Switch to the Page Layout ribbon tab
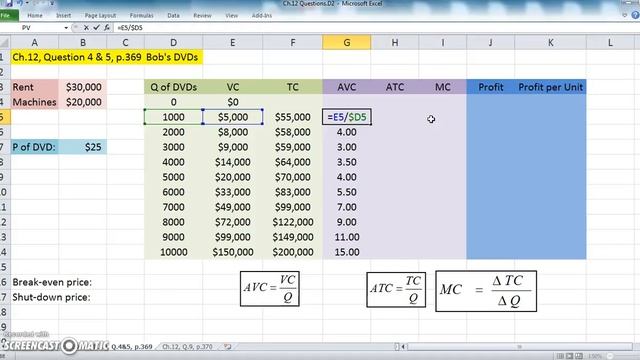The width and height of the screenshot is (640, 360). [x=100, y=16]
